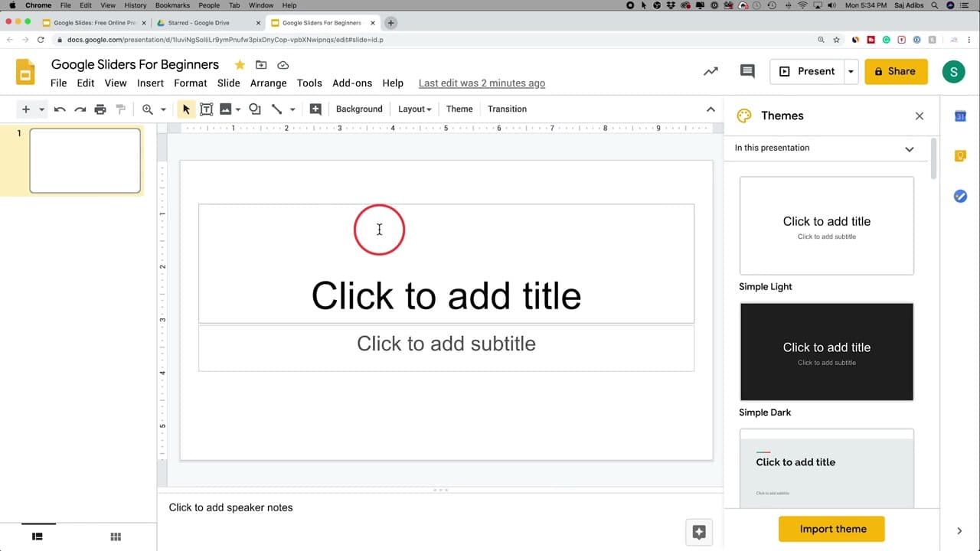Click the new slide plus button
This screenshot has height=551, width=980.
pos(25,109)
